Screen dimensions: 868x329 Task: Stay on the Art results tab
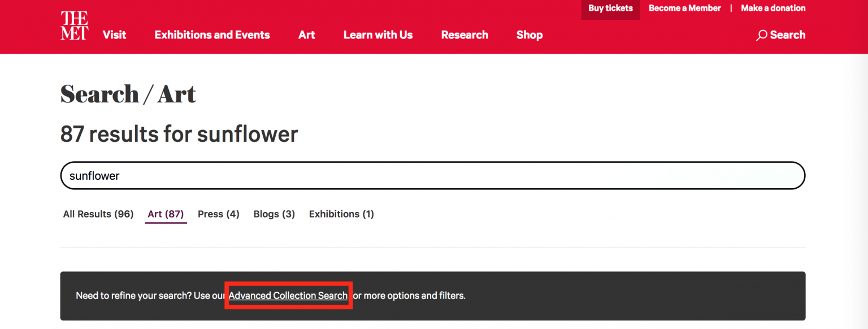tap(165, 214)
